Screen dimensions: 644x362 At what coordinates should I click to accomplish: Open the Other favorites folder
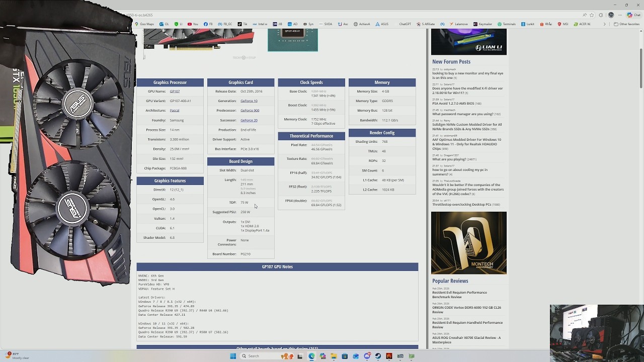click(626, 24)
